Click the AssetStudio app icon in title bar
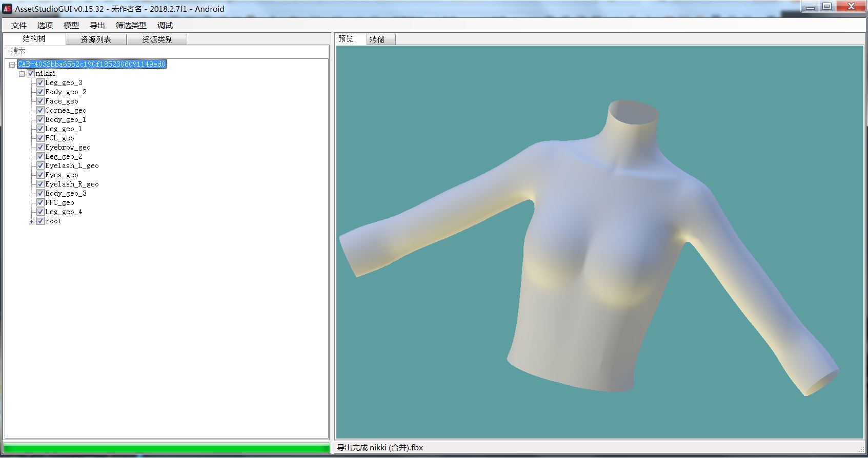This screenshot has height=458, width=868. (7, 9)
